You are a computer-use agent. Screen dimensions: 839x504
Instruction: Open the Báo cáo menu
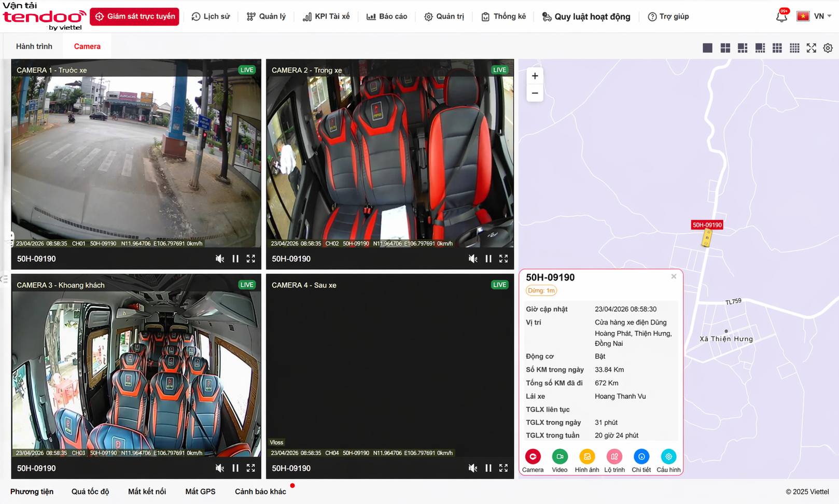coord(387,17)
